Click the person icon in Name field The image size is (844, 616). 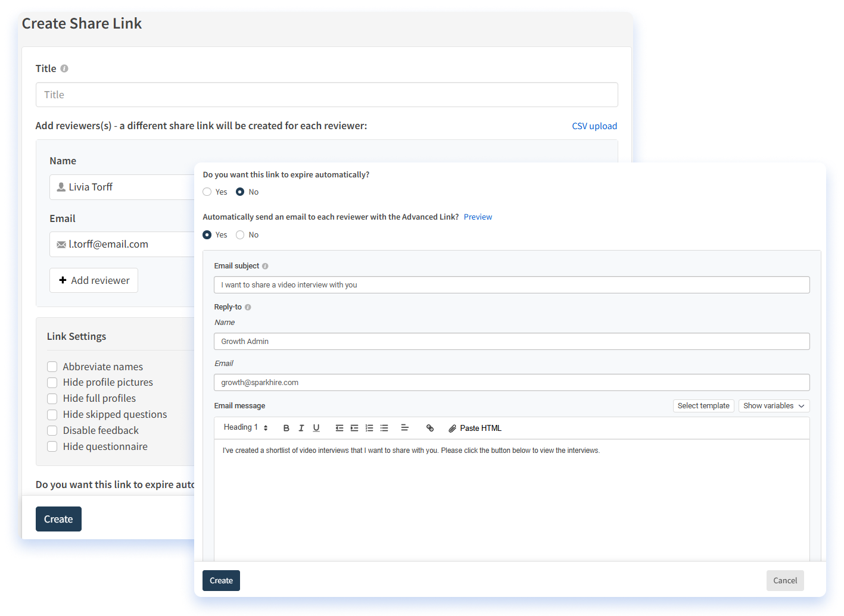[61, 187]
